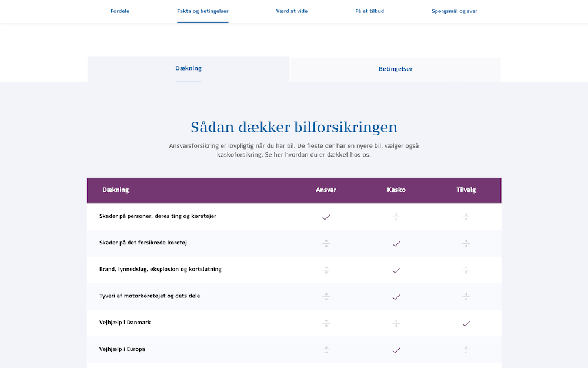588x368 pixels.
Task: Click the Kasko checkmark in the Brand, lynnedslag row
Action: pos(396,270)
